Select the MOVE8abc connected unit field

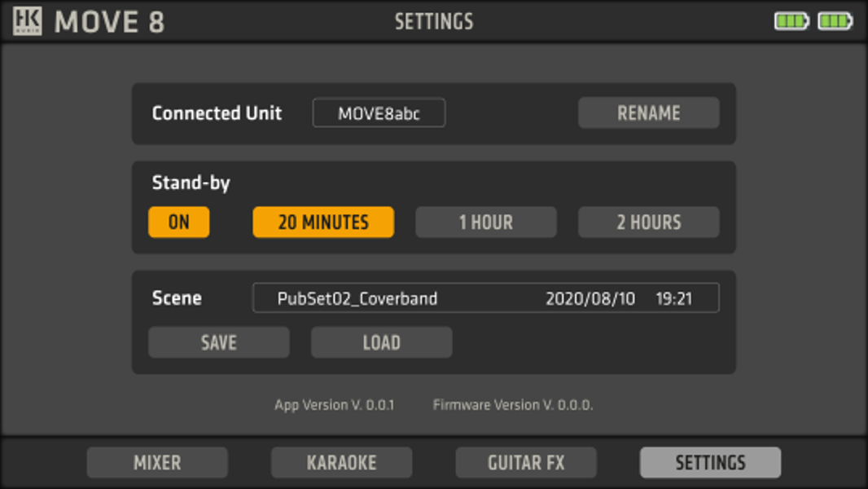pyautogui.click(x=379, y=113)
